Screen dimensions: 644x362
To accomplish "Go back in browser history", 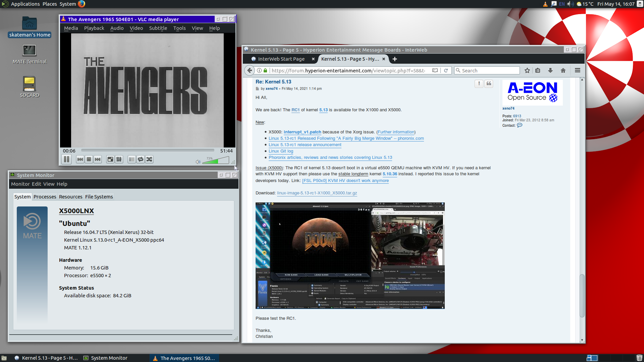I will point(249,70).
